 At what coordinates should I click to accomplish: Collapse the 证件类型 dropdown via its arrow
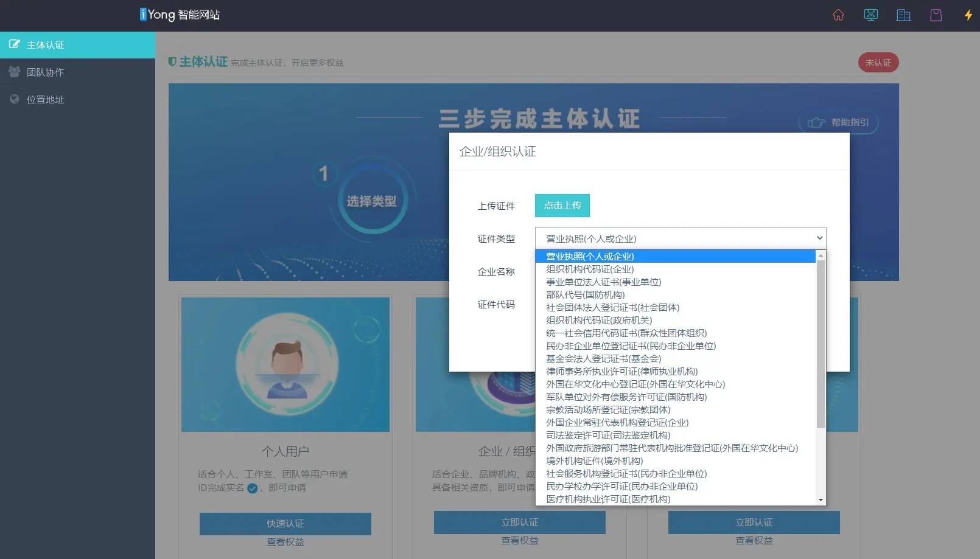(819, 238)
